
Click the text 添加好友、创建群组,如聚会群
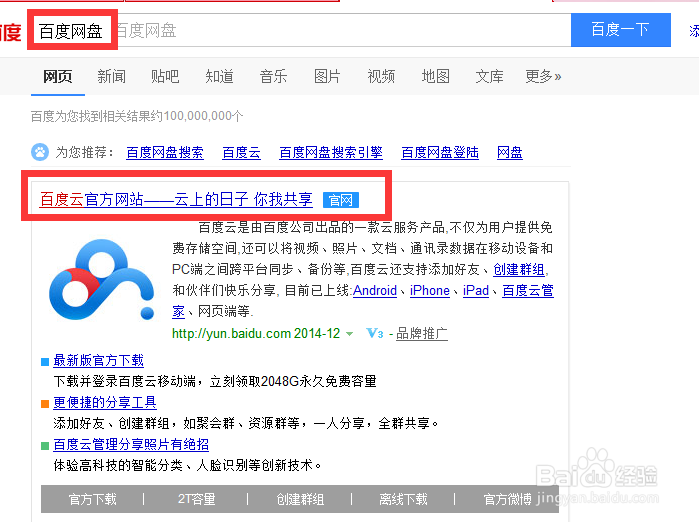144,423
